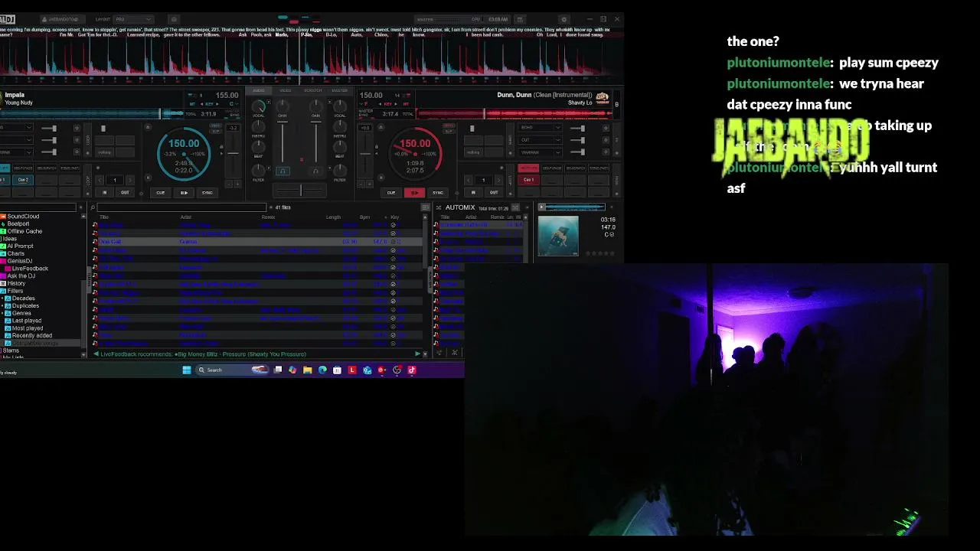The height and width of the screenshot is (551, 980).
Task: Open the Windows Start menu
Action: coord(187,370)
